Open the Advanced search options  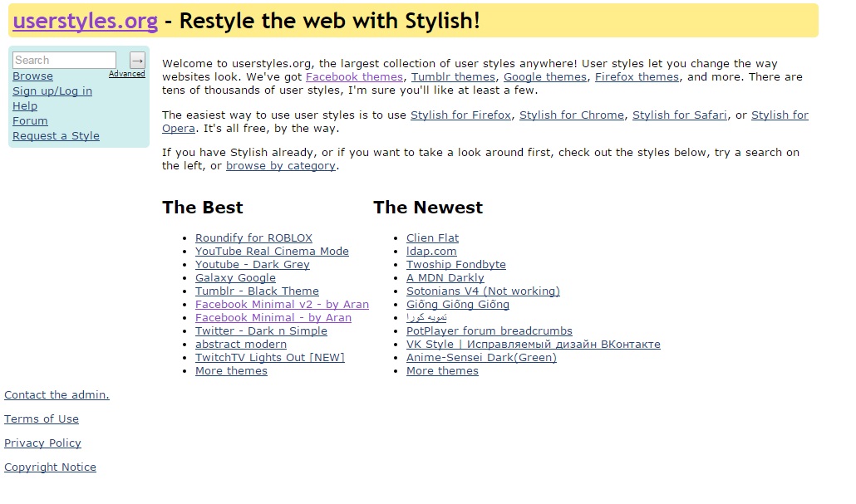point(126,73)
